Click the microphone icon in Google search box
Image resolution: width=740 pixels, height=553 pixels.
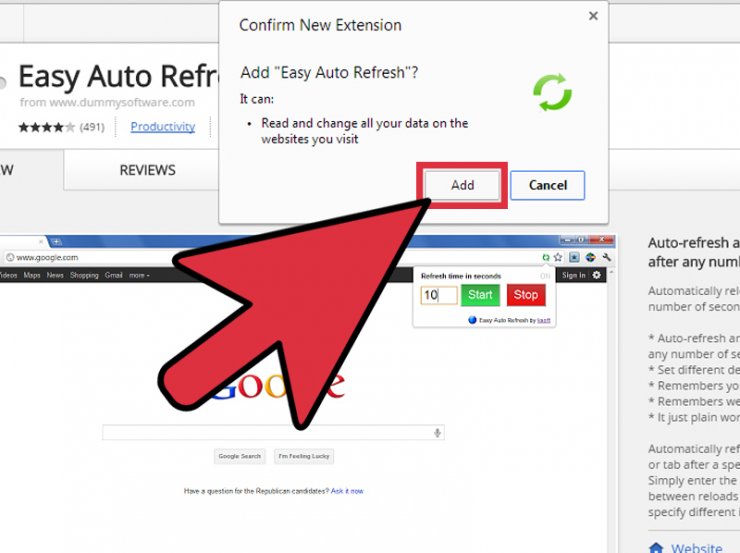[437, 433]
